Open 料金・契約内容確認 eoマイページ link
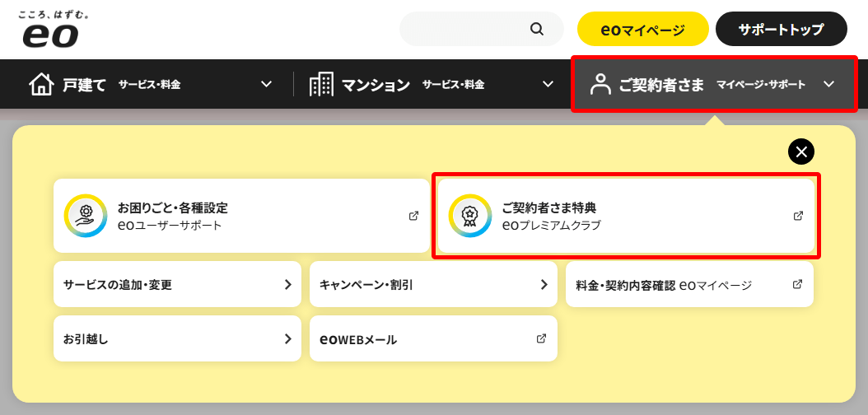 (690, 284)
